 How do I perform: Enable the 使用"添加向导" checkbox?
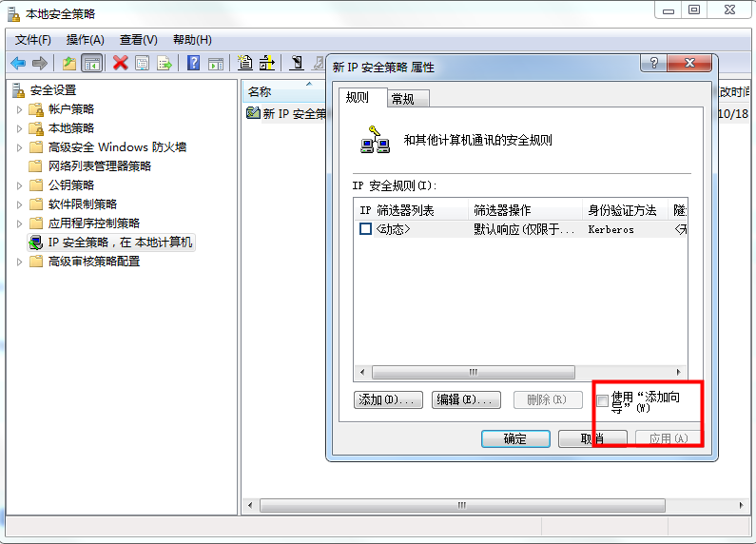pos(602,400)
